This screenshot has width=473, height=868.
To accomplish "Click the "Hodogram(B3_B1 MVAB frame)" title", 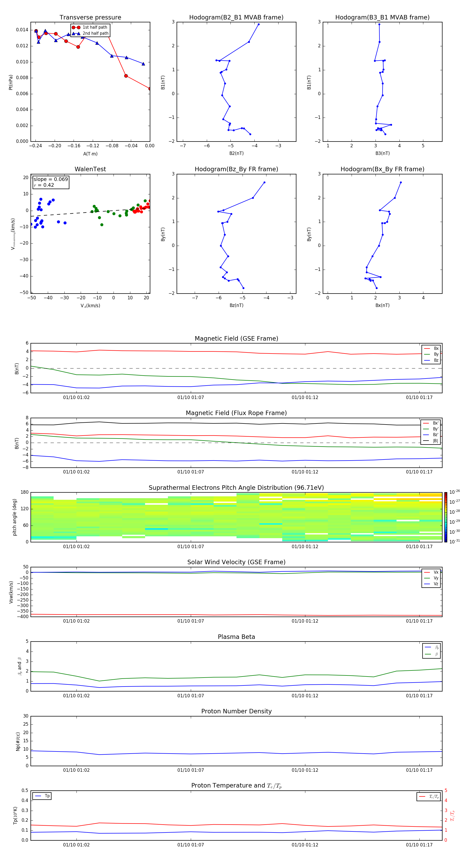I will (x=382, y=18).
